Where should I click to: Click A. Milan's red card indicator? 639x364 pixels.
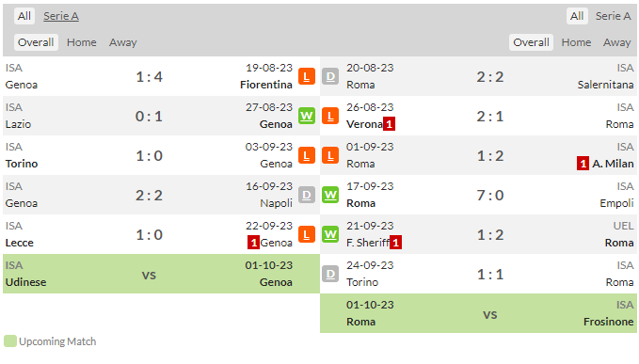(583, 164)
